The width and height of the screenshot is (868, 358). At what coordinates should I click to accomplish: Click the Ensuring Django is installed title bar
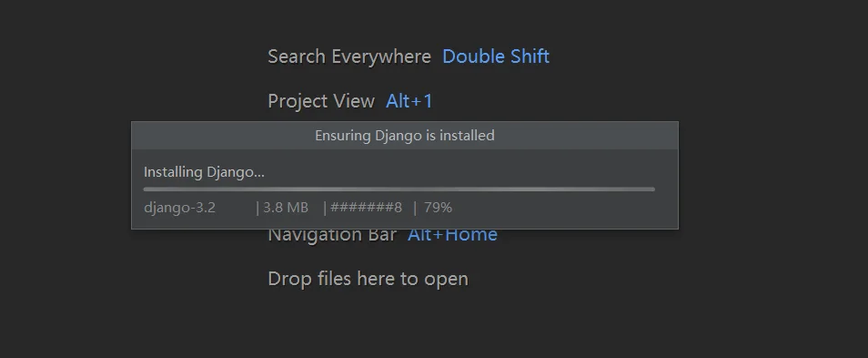405,135
